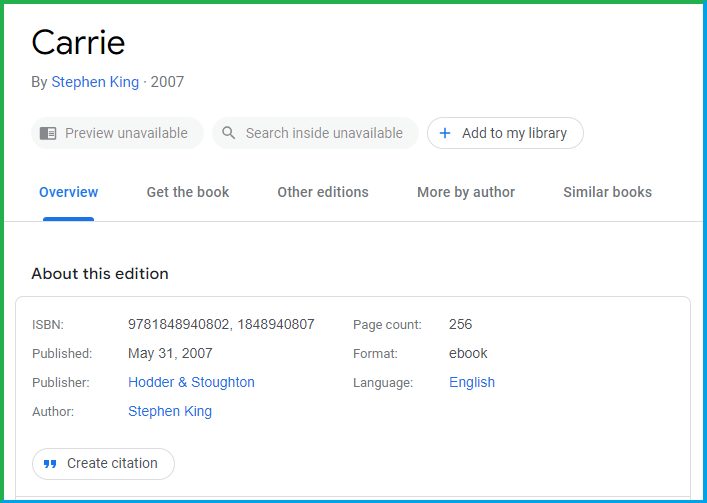
Task: Click the plus icon beside Add to my library
Action: [x=445, y=133]
